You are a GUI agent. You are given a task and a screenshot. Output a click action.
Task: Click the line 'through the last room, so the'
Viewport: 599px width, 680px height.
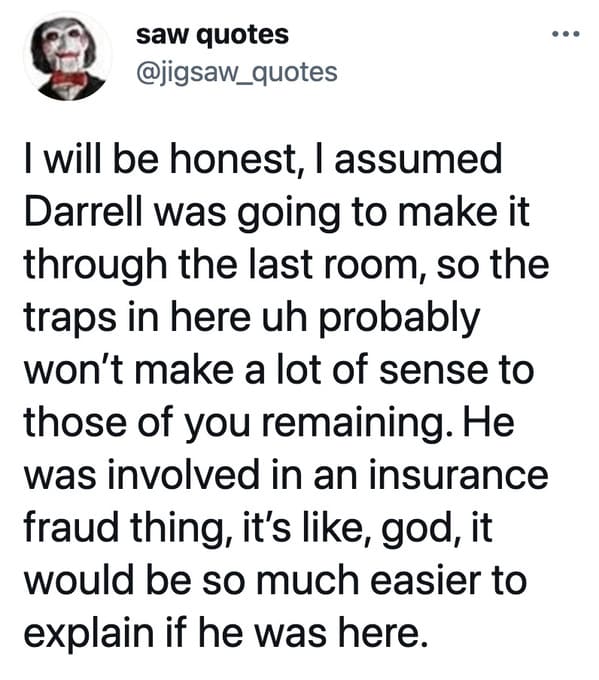pyautogui.click(x=287, y=265)
